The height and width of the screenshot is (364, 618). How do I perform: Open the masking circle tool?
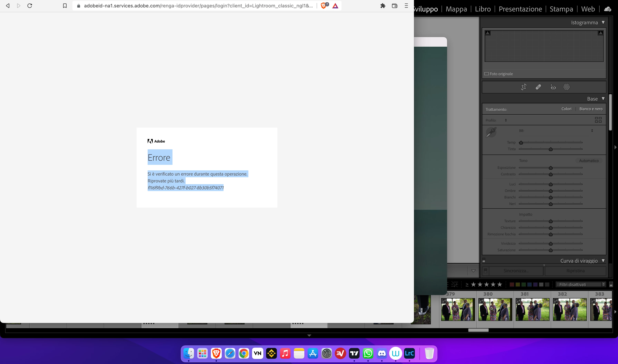(566, 87)
